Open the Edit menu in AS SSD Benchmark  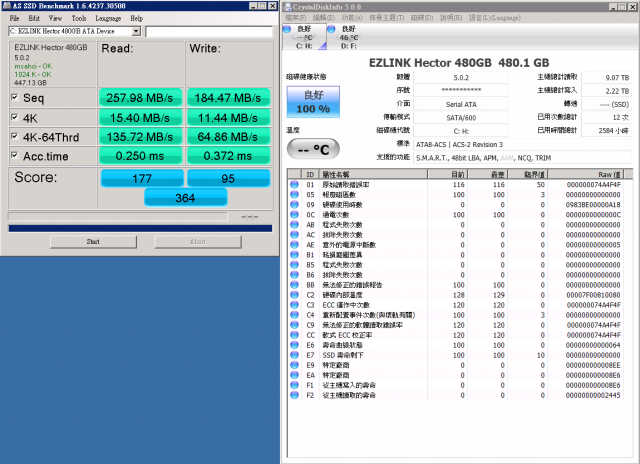(34, 18)
